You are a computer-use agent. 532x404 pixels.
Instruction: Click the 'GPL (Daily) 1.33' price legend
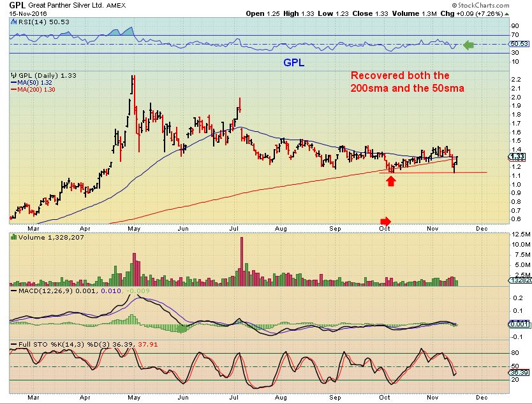click(x=47, y=75)
